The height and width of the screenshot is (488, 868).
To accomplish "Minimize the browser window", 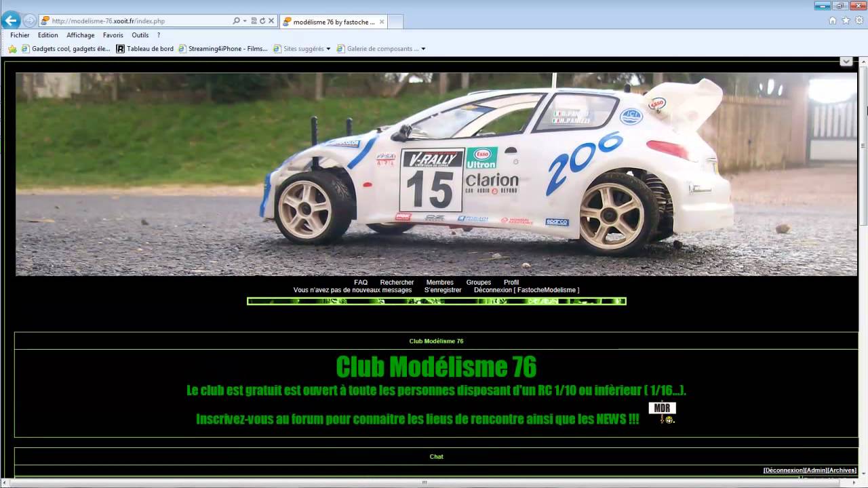I will click(x=823, y=5).
